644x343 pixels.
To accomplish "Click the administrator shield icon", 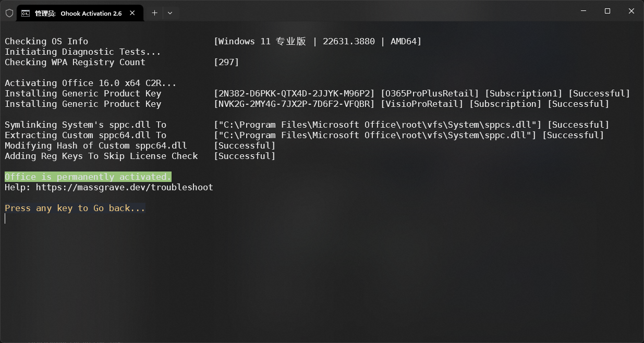I will (9, 13).
